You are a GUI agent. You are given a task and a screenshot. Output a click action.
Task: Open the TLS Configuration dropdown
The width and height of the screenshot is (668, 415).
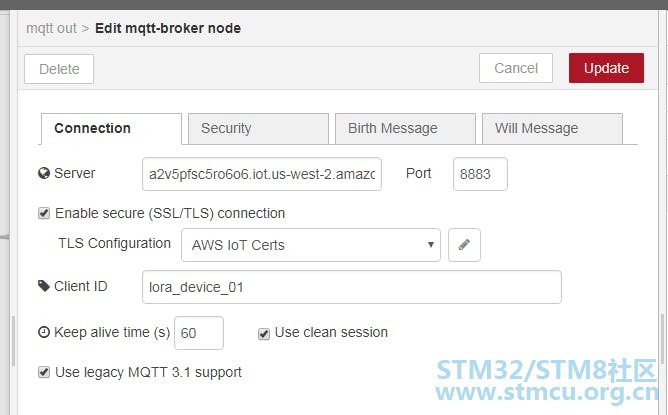coord(311,245)
